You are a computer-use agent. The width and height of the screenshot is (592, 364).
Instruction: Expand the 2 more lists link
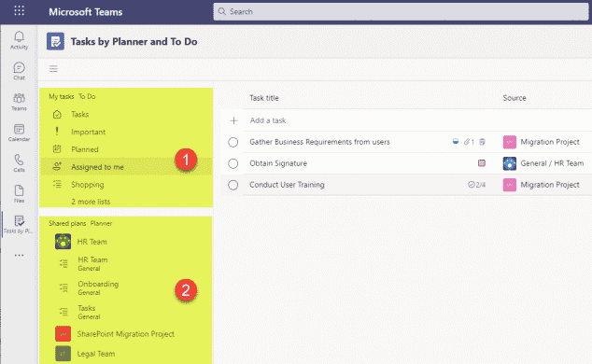coord(91,202)
